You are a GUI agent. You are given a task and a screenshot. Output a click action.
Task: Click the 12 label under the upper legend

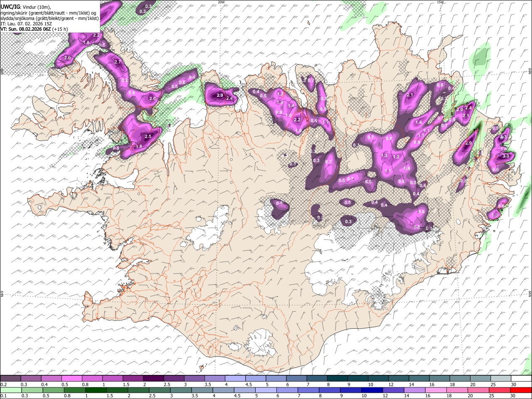[391, 384]
